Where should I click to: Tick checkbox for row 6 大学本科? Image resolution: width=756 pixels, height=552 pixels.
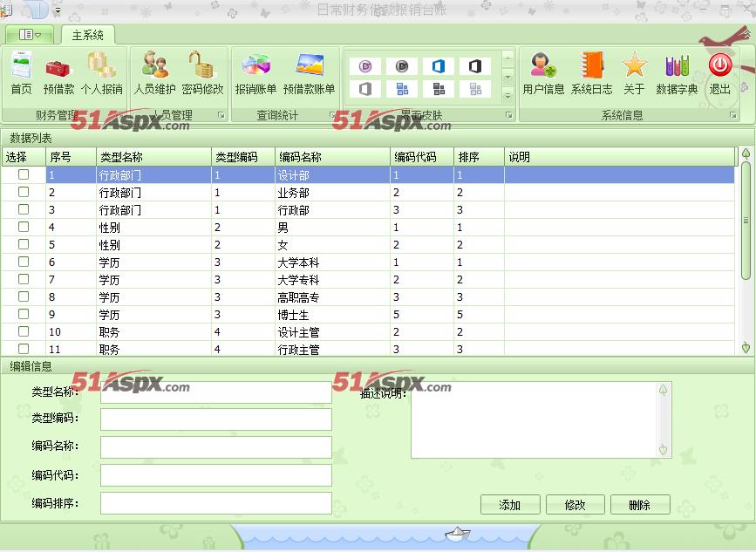[x=24, y=262]
